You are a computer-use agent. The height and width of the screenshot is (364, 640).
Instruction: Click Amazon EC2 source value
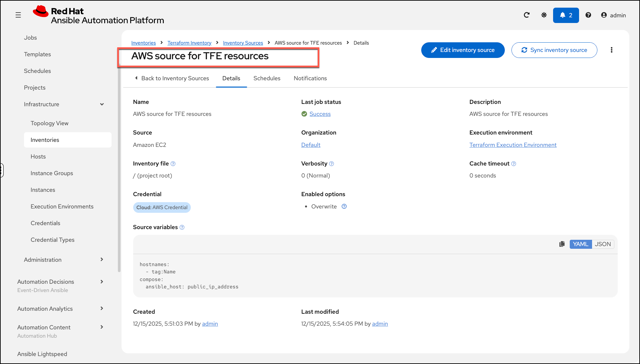tap(150, 145)
